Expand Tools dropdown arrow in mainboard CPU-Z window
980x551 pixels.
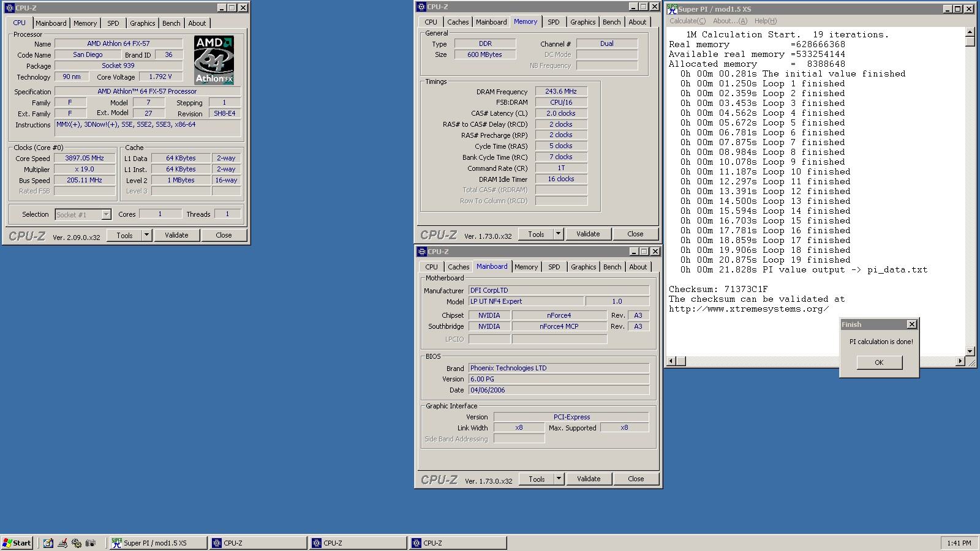point(559,479)
